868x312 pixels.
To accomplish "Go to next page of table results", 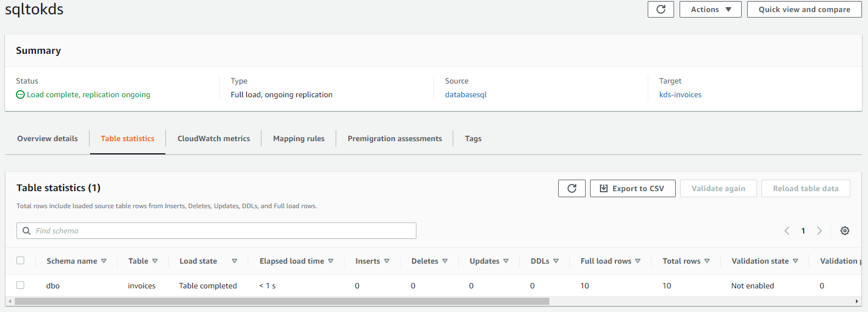I will point(819,231).
